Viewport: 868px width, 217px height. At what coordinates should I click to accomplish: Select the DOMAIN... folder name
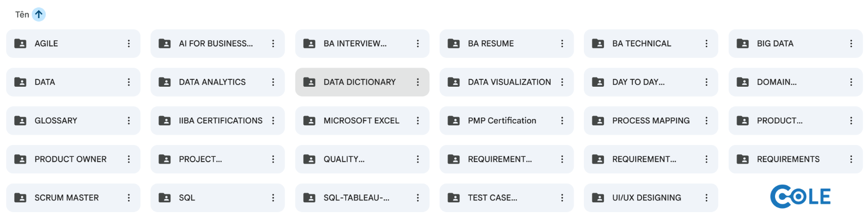777,82
